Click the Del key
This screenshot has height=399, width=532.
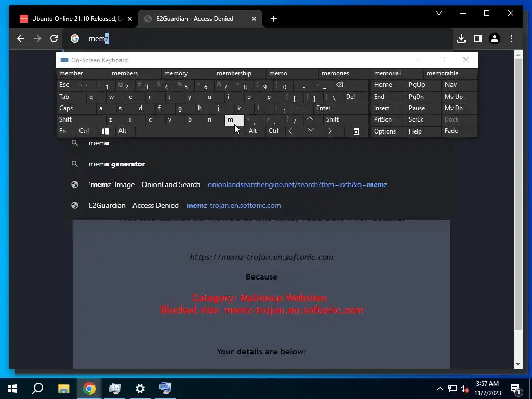pyautogui.click(x=355, y=97)
